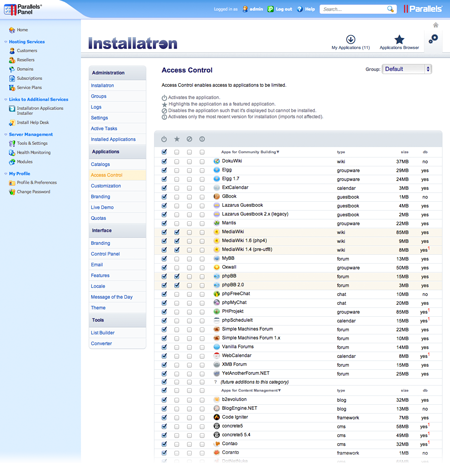Click the Search input field

tap(355, 9)
